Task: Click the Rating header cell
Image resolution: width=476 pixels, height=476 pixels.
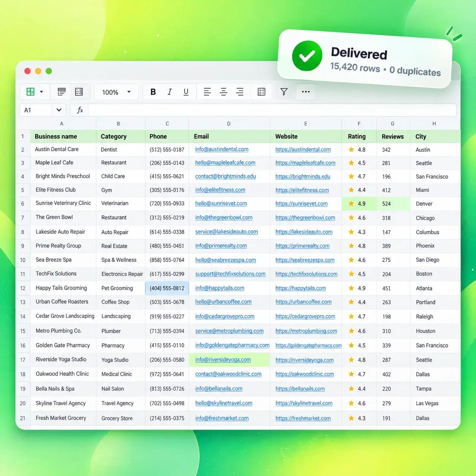Action: point(359,137)
